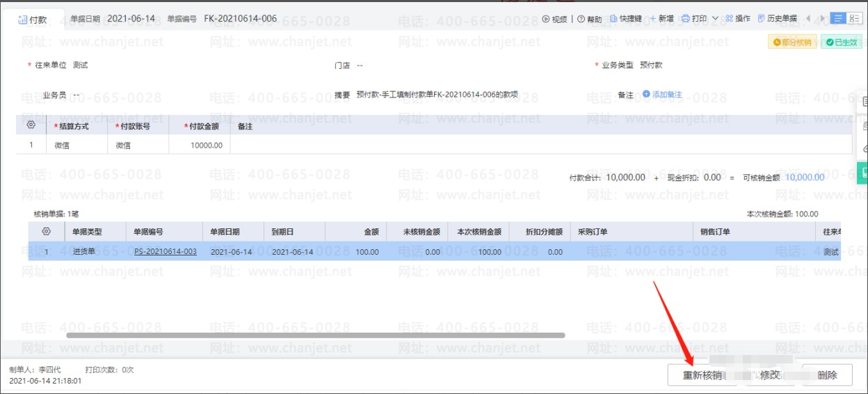Click the 可核销金额 value 10,000.00
The width and height of the screenshot is (868, 394).
click(x=805, y=178)
